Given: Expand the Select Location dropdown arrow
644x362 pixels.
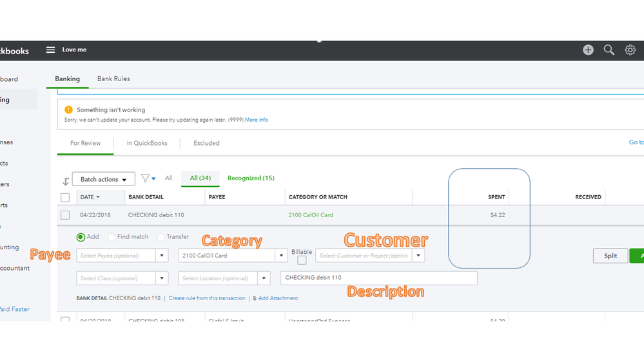Looking at the screenshot, I should click(264, 278).
